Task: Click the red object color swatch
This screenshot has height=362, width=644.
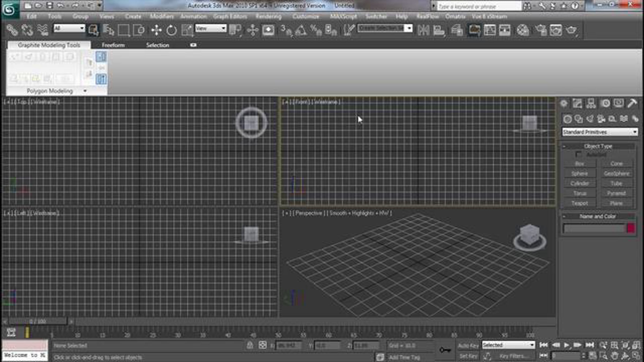Action: (x=631, y=228)
